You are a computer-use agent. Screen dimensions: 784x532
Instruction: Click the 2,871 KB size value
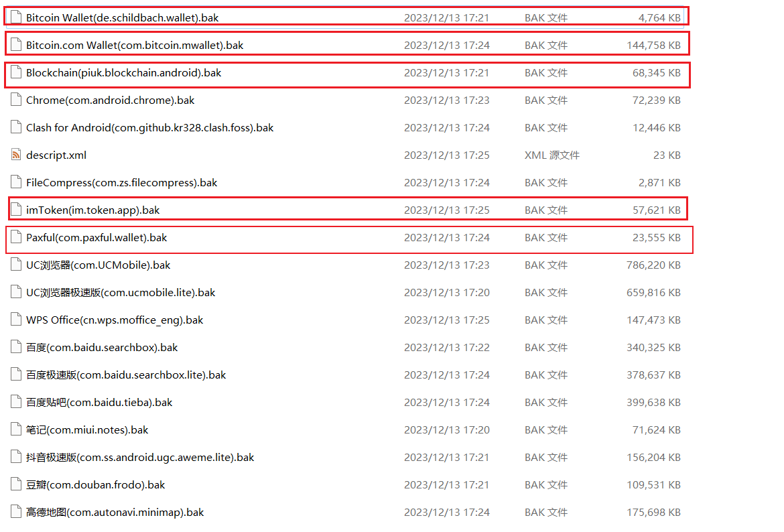coord(659,183)
